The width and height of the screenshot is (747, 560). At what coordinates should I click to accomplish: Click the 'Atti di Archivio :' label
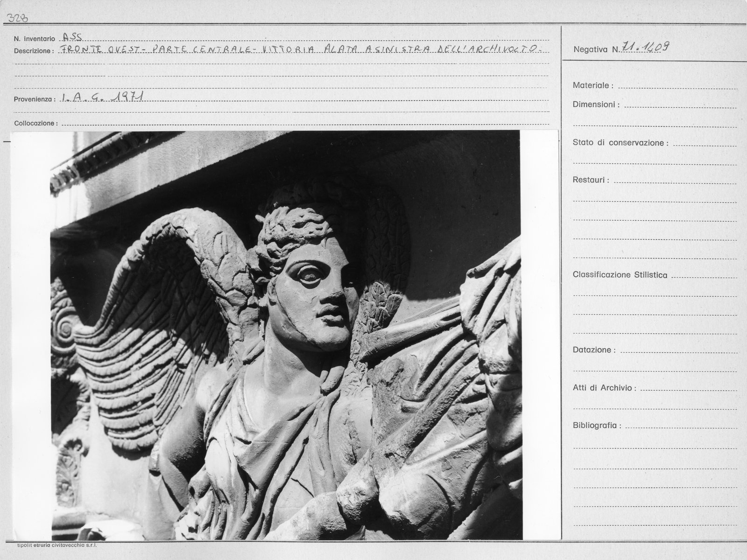pyautogui.click(x=605, y=388)
